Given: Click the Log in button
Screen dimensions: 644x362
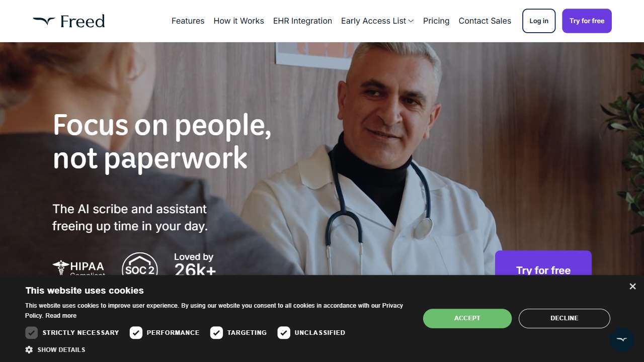Looking at the screenshot, I should tap(539, 21).
